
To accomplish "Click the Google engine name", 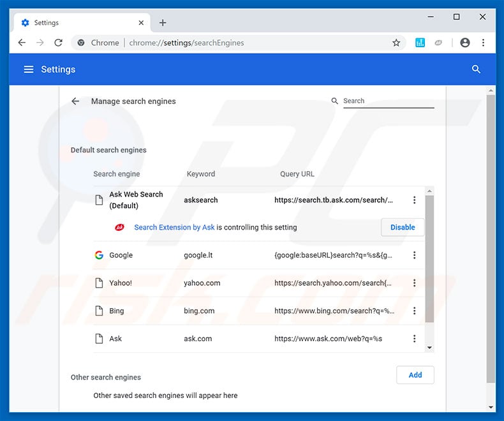I will pos(121,255).
